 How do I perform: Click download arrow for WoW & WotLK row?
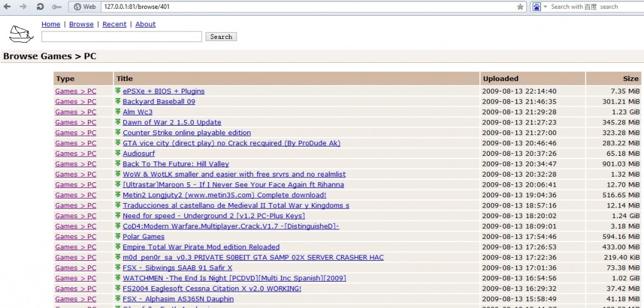click(118, 173)
